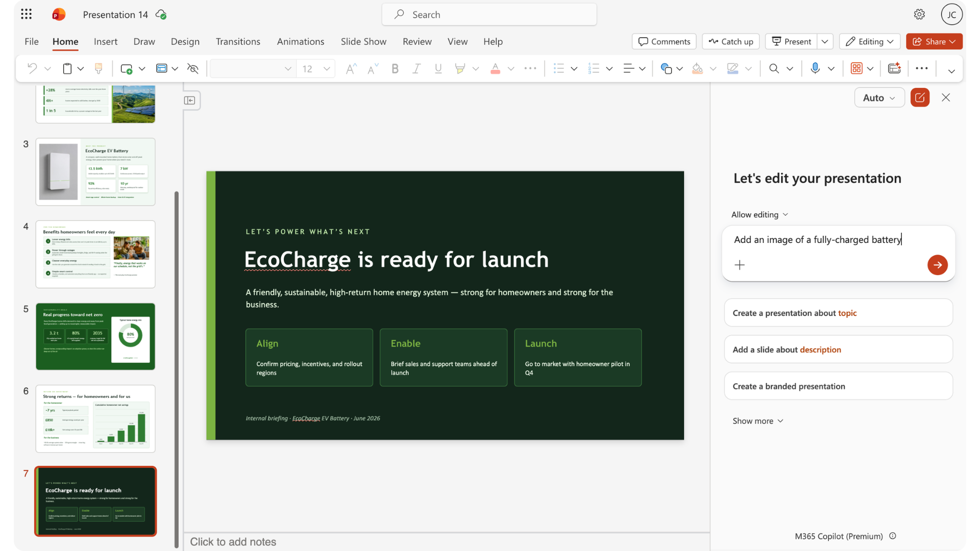Choose Create a branded presentation suggestion

pos(838,386)
